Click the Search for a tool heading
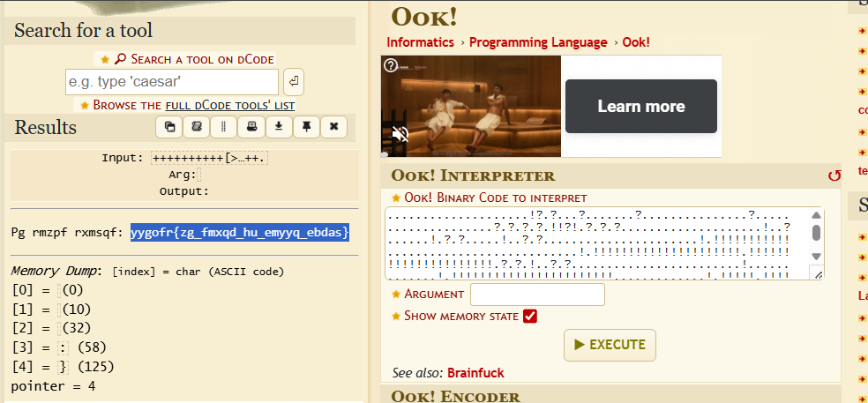This screenshot has height=403, width=868. click(x=83, y=31)
